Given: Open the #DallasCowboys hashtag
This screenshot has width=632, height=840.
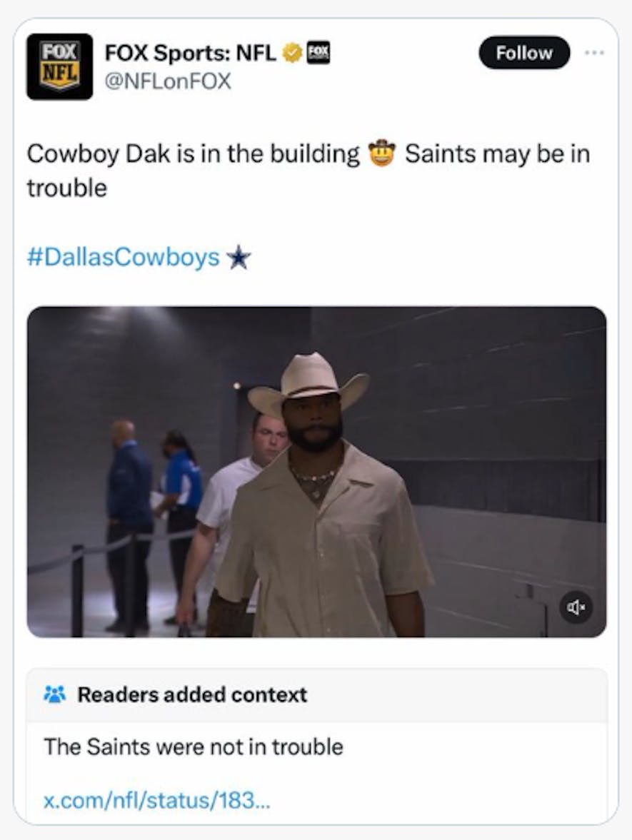Looking at the screenshot, I should [124, 257].
